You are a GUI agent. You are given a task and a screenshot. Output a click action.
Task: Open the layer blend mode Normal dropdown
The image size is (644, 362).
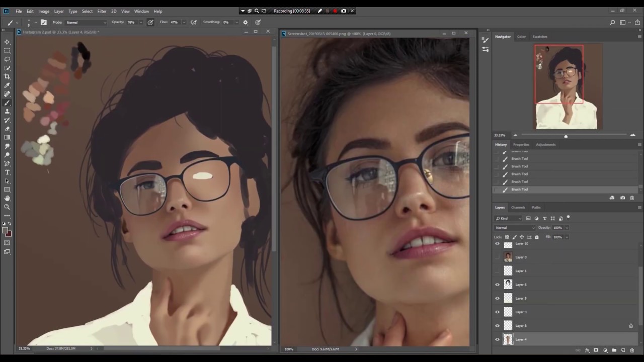point(515,228)
